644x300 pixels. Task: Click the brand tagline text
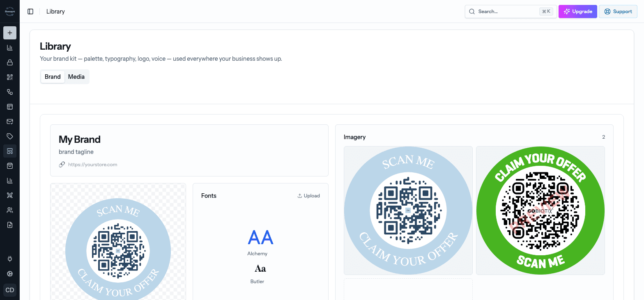coord(76,152)
